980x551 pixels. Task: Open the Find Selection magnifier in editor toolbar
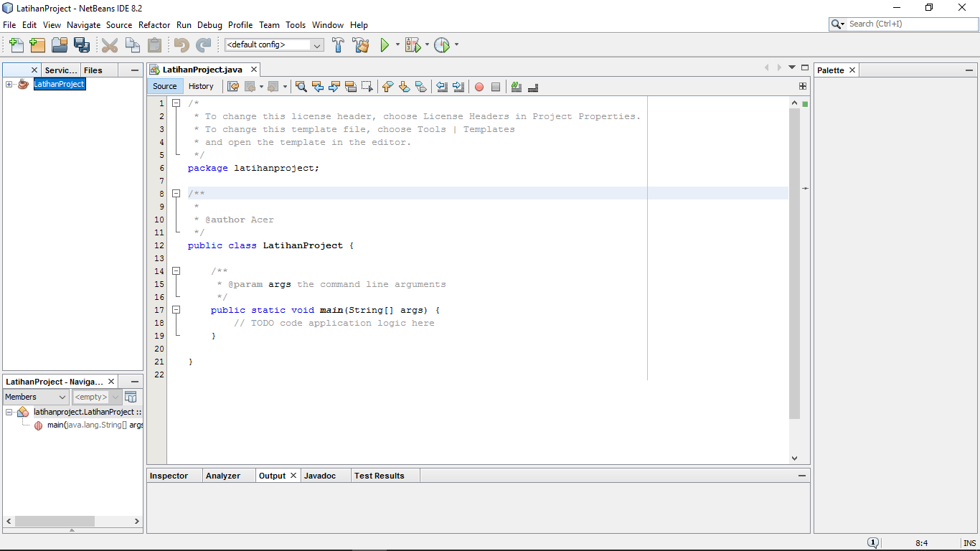pos(301,86)
